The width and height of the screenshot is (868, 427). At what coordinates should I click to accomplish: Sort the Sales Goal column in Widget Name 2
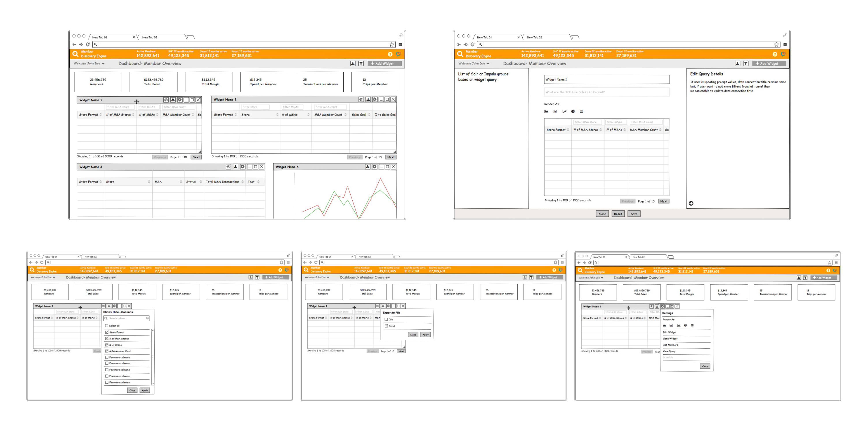click(369, 115)
